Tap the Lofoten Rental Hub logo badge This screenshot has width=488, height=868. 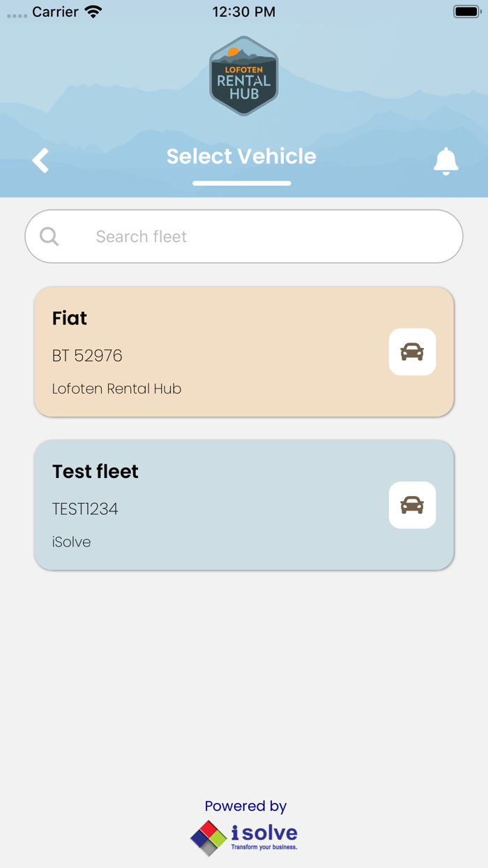coord(244,76)
